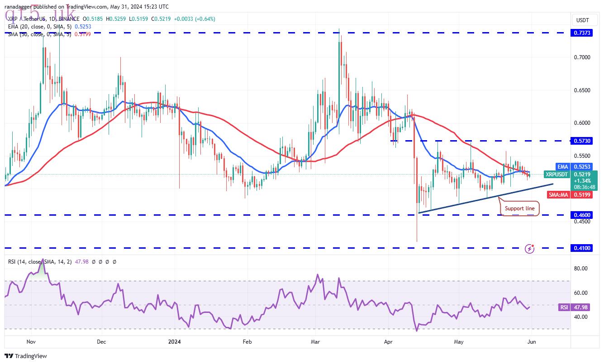This screenshot has height=364, width=604.
Task: Click the RSI 47.98 axis value tag
Action: click(580, 307)
